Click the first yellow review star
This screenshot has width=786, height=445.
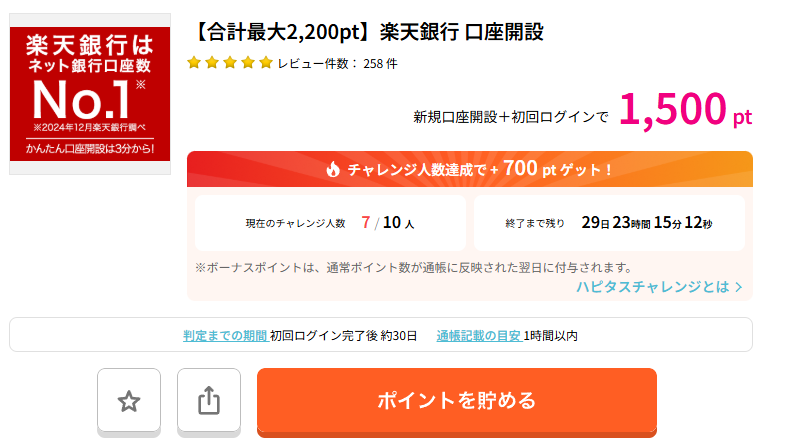[194, 63]
